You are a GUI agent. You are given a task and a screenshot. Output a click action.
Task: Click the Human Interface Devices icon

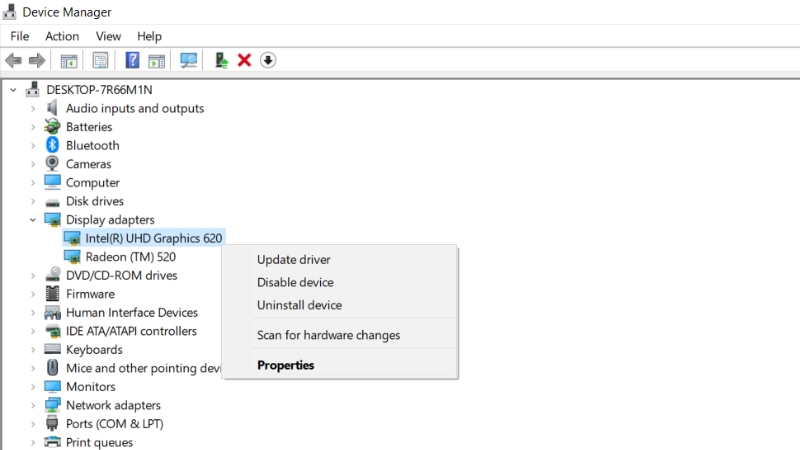click(x=53, y=312)
